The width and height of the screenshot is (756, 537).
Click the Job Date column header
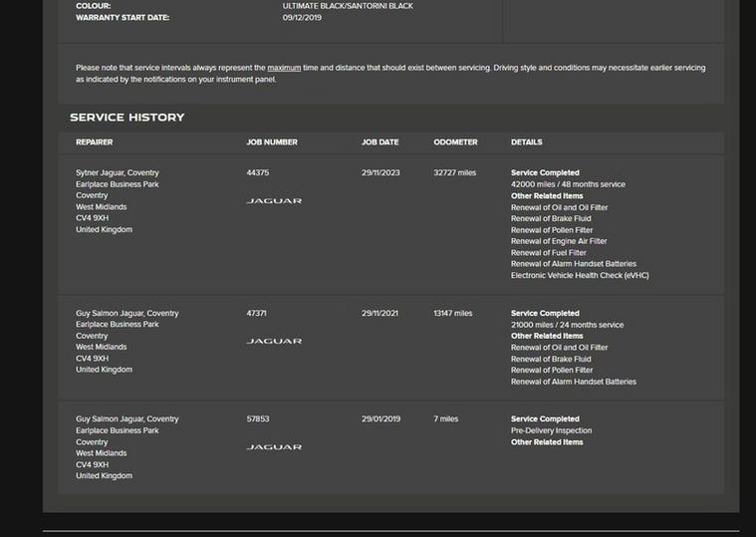tap(379, 142)
